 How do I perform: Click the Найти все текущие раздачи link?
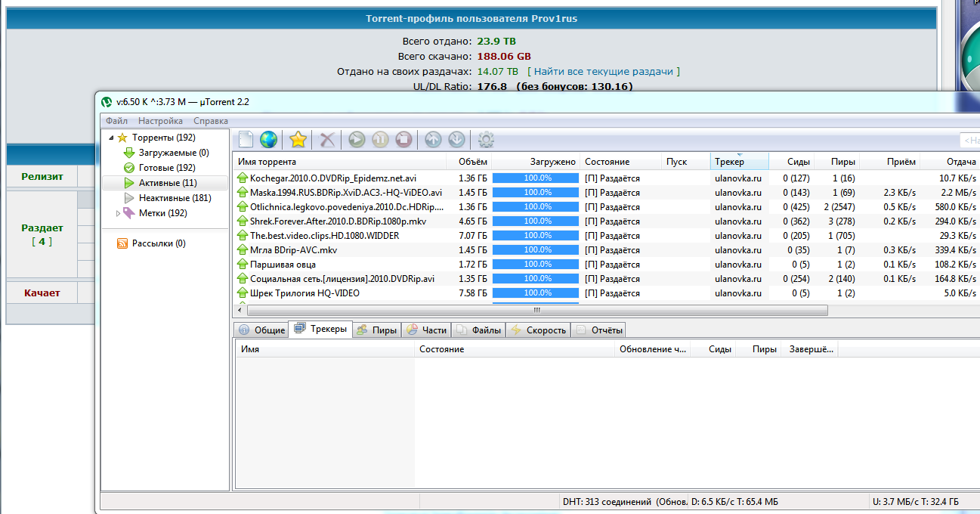pyautogui.click(x=603, y=71)
